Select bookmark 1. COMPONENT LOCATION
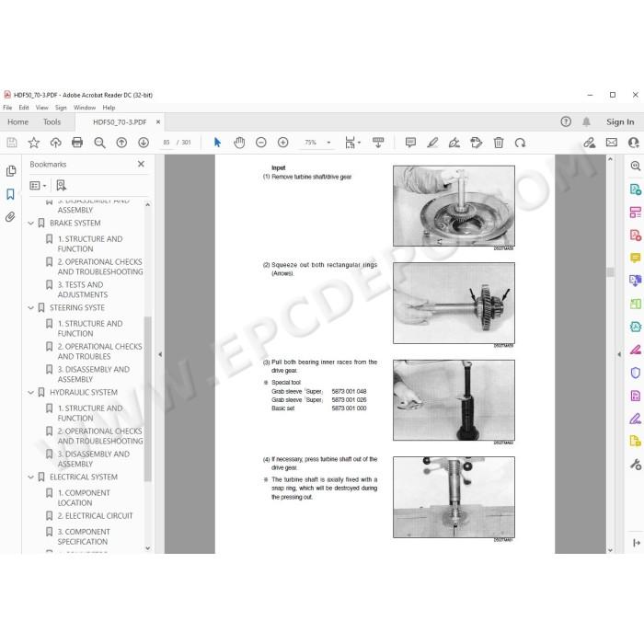Viewport: 644px width, 644px height. coord(84,498)
